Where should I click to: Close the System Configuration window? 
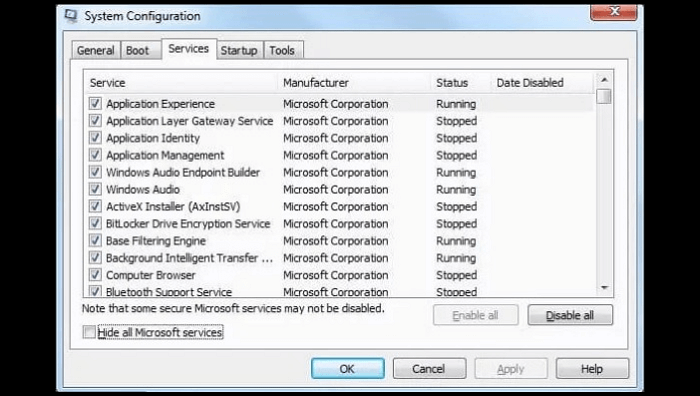[x=614, y=11]
